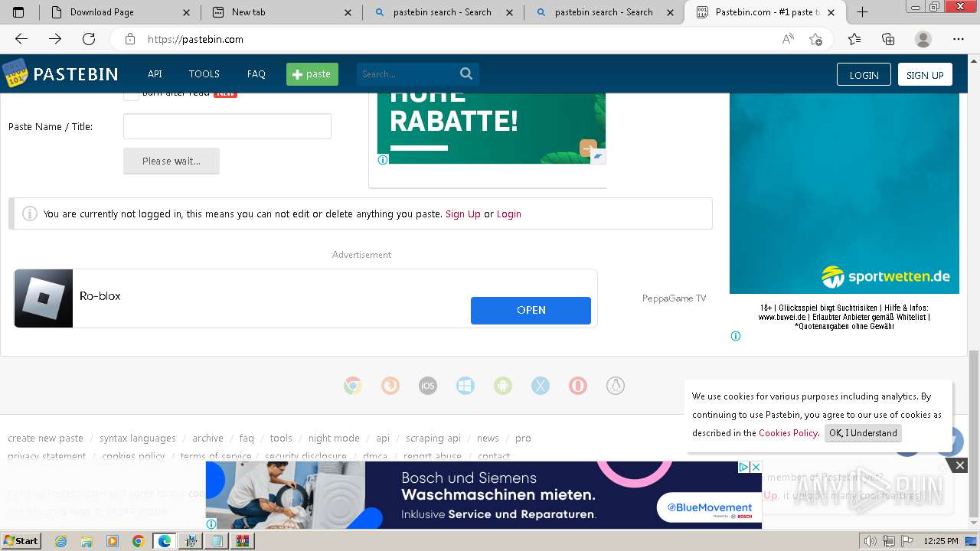Open the night mode footer link
The width and height of the screenshot is (980, 551).
[x=334, y=439]
